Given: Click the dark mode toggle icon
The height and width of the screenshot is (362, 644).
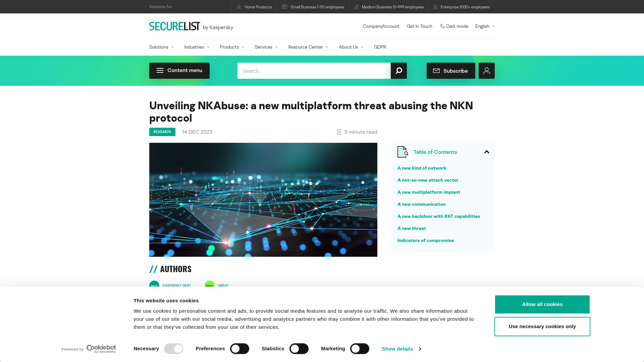Looking at the screenshot, I should 442,25.
